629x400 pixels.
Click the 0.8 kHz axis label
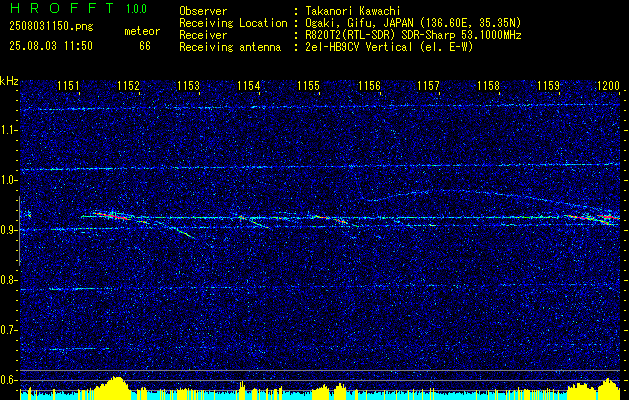pos(8,280)
